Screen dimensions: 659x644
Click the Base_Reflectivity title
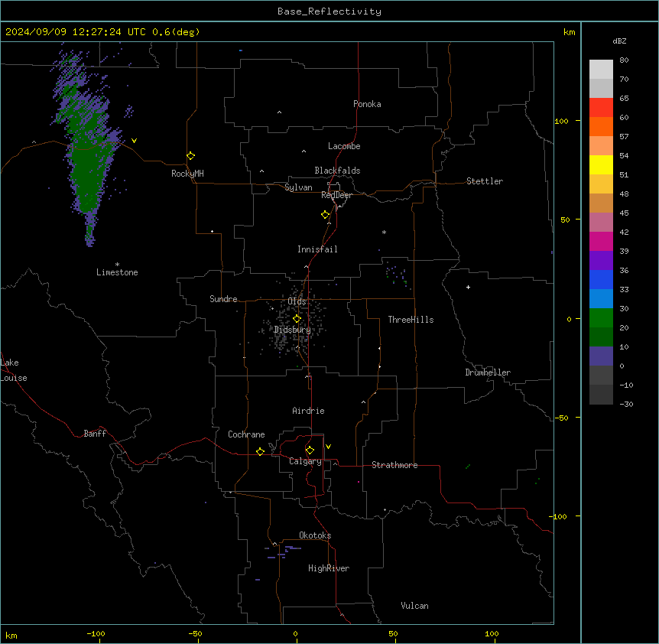click(329, 11)
